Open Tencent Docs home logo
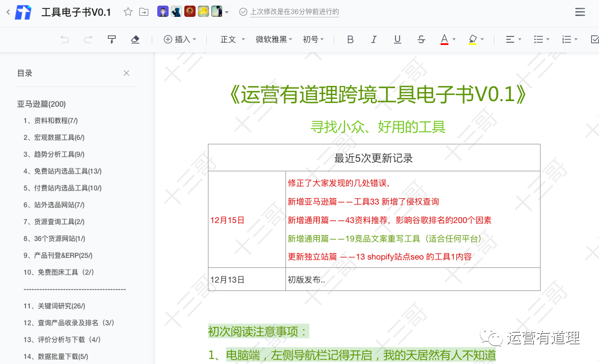Image resolution: width=599 pixels, height=364 pixels. point(24,12)
